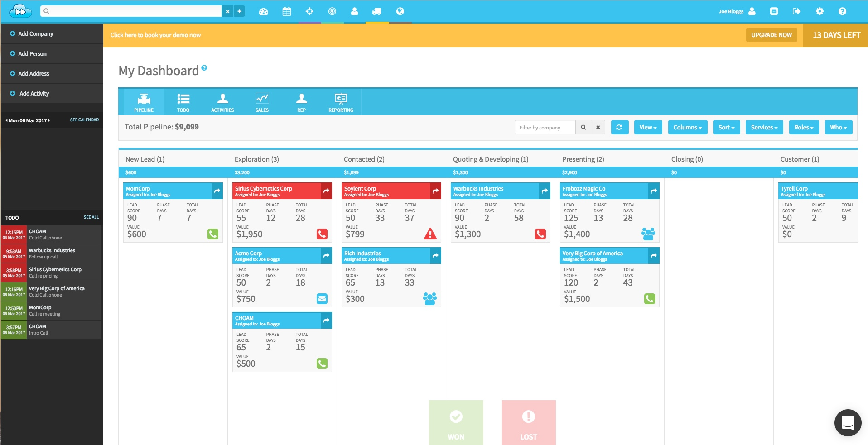This screenshot has height=445, width=868.
Task: Click the warning icon on Soylent Corp card
Action: pos(429,234)
